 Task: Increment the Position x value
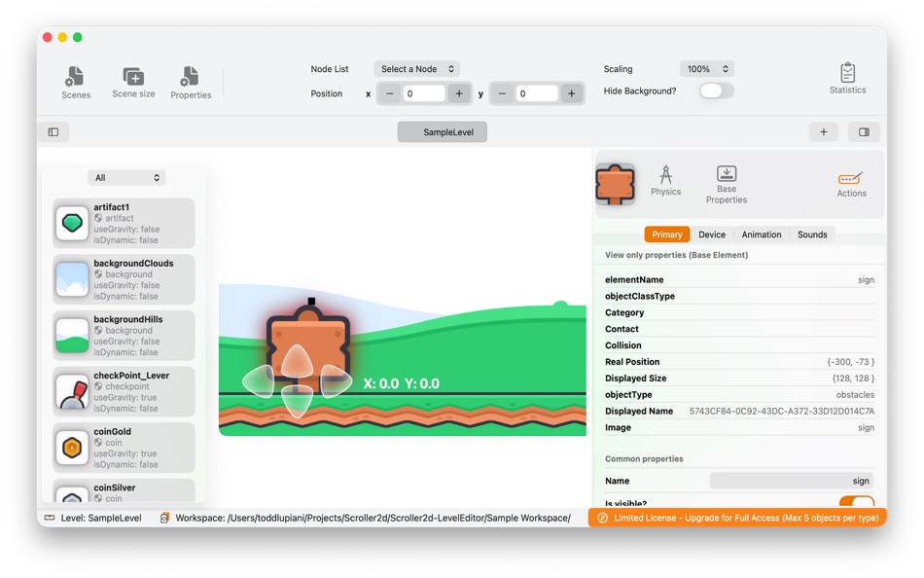[x=459, y=93]
